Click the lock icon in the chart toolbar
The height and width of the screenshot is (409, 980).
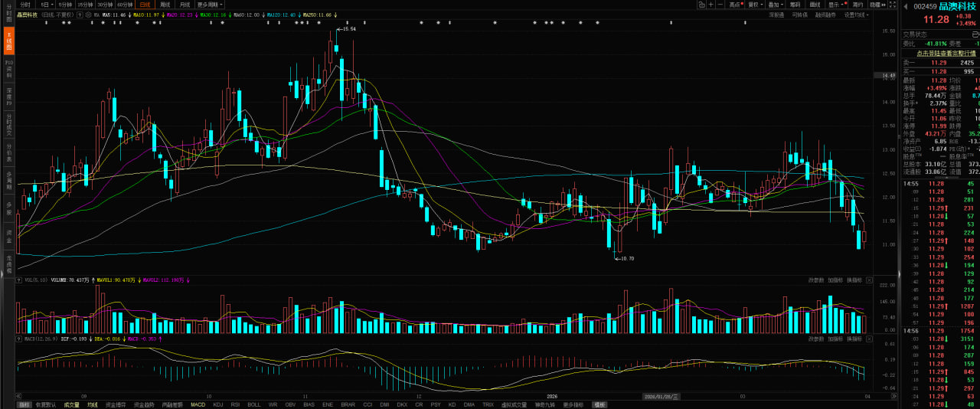pyautogui.click(x=701, y=5)
